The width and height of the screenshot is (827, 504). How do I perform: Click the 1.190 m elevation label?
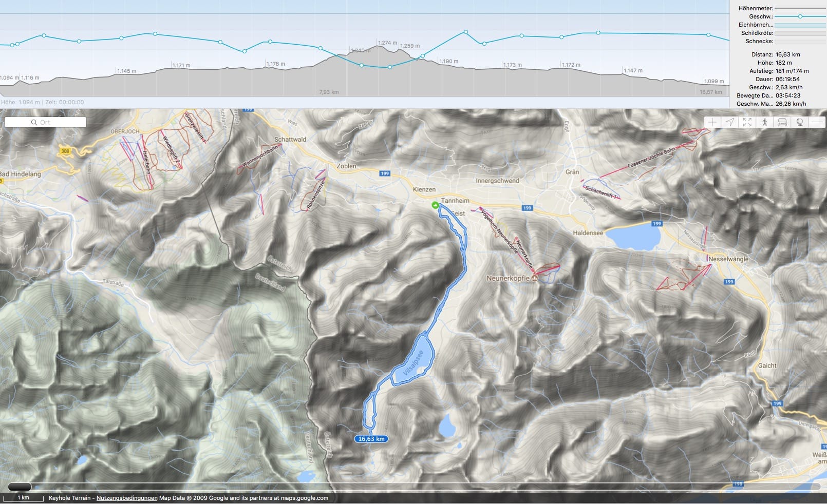pos(448,62)
